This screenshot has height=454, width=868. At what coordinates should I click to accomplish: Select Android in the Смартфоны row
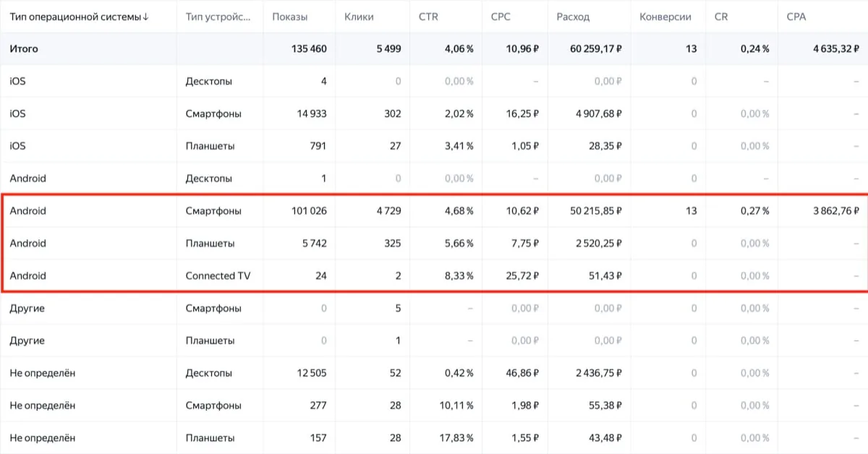(27, 211)
